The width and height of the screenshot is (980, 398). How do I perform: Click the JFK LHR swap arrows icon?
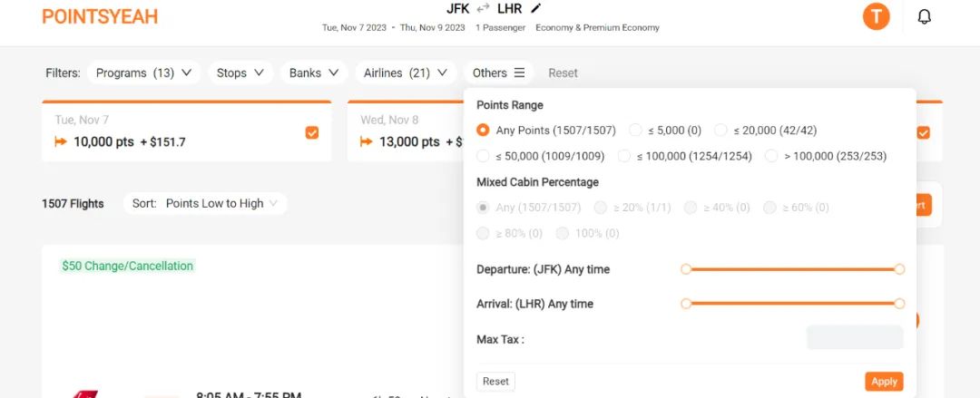coord(483,9)
